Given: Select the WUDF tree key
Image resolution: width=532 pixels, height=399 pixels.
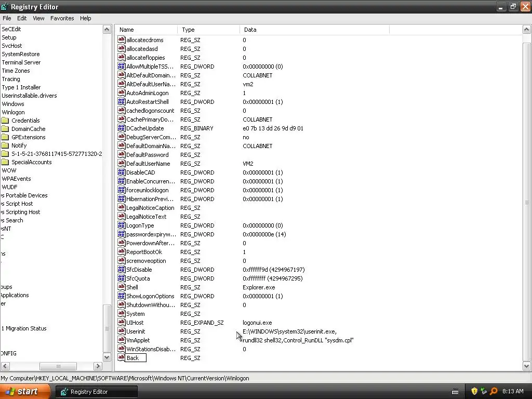Looking at the screenshot, I should [x=9, y=187].
